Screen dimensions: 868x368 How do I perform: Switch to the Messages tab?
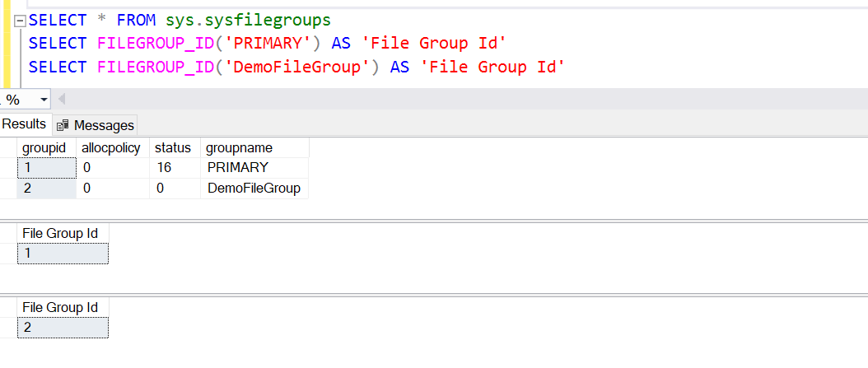103,125
